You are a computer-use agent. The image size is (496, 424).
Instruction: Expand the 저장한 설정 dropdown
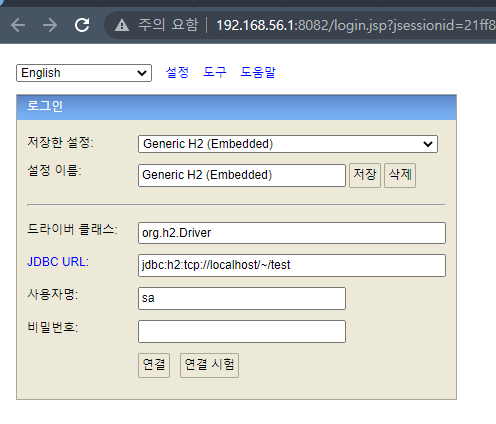[288, 144]
